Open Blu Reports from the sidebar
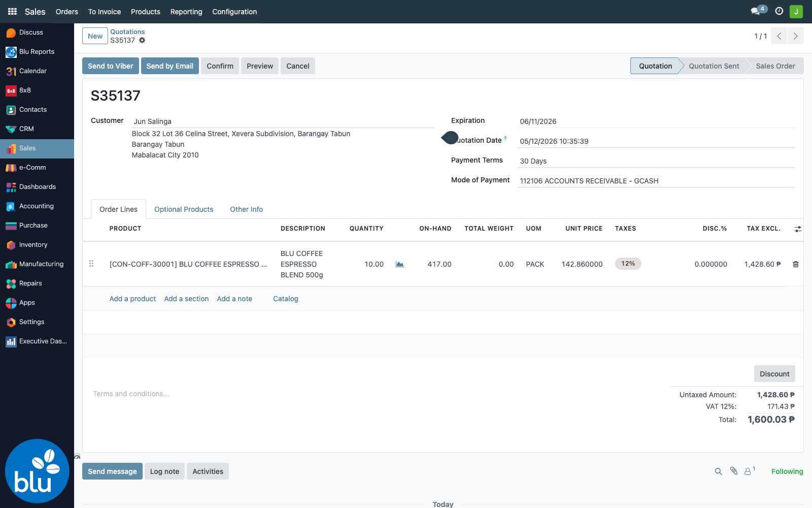The image size is (812, 508). [37, 52]
